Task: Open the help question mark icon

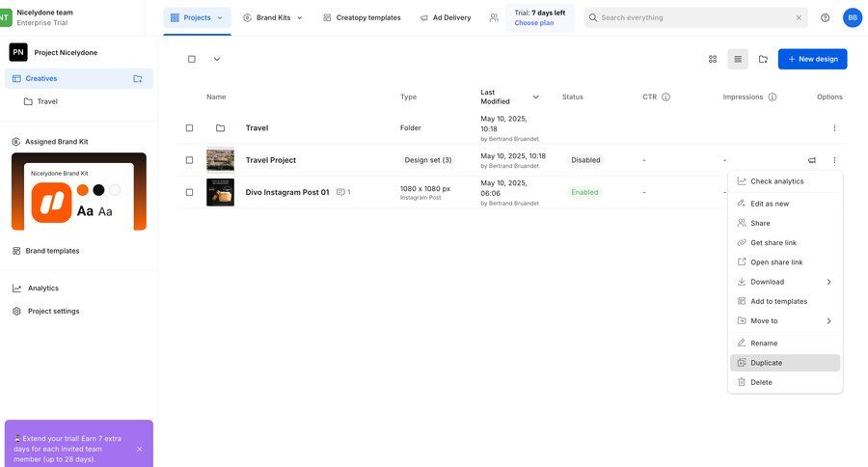Action: pos(825,17)
